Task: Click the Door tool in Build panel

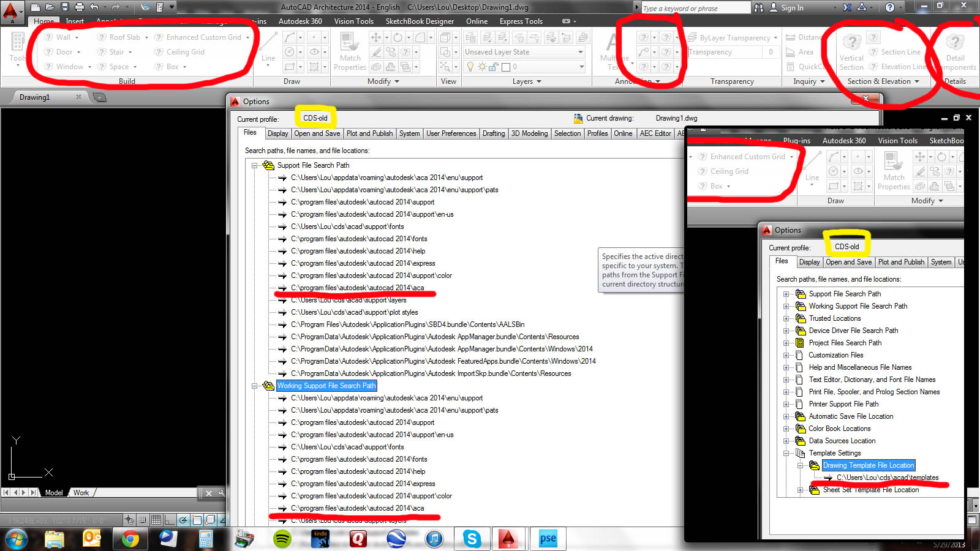Action: pos(58,52)
